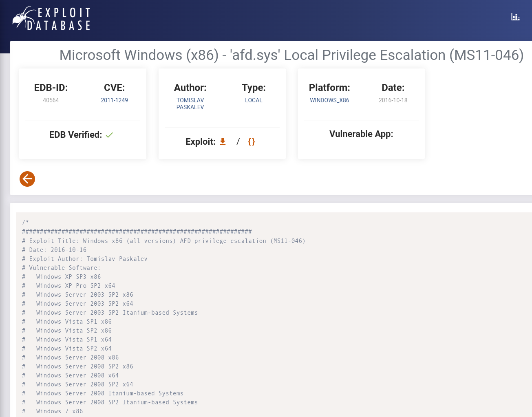Screen dimensions: 532x417
Task: Open the Exploit Database spider logo
Action: (x=51, y=18)
